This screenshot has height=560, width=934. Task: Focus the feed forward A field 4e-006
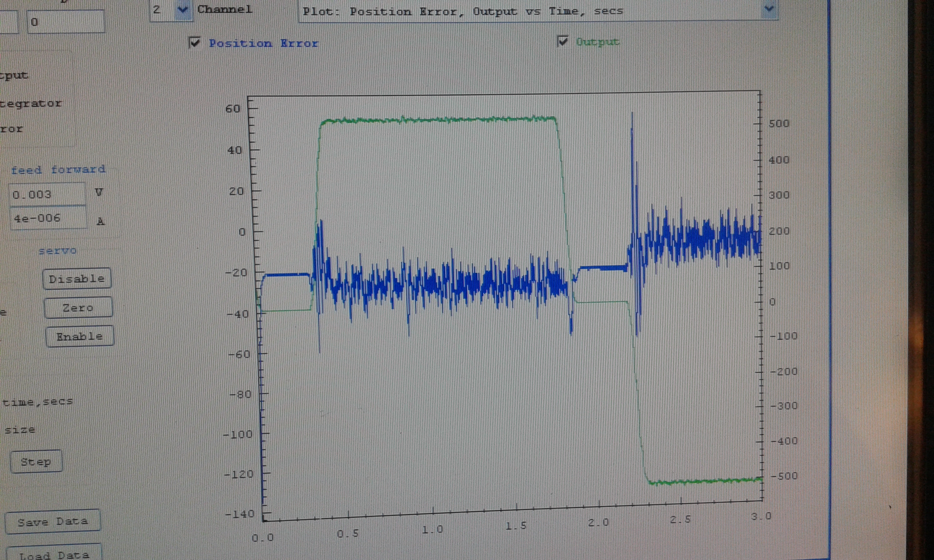48,218
